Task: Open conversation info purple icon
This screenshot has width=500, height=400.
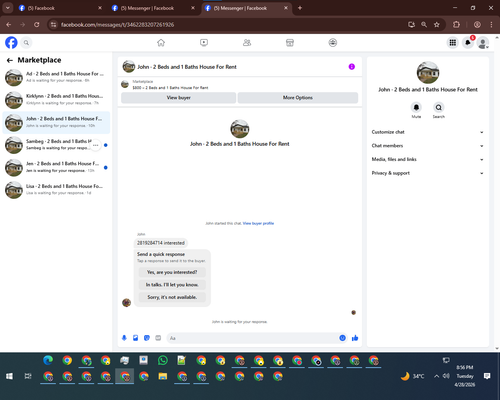Action: point(352,67)
